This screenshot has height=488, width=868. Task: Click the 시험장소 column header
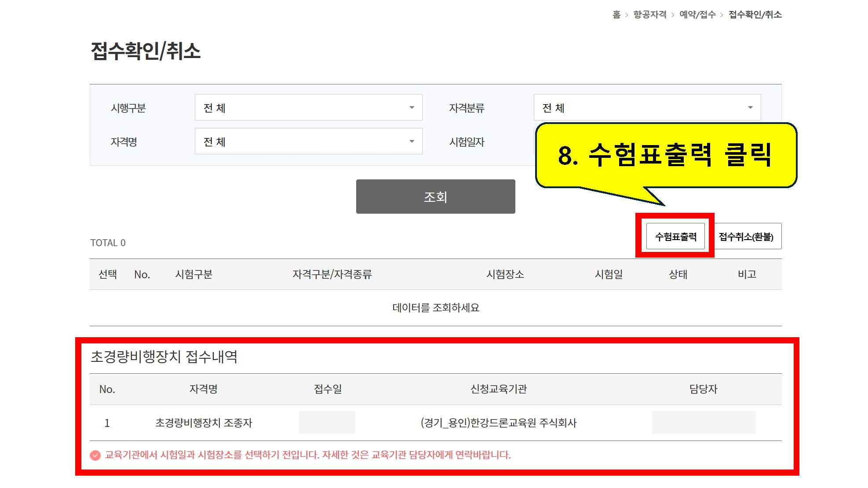[505, 274]
